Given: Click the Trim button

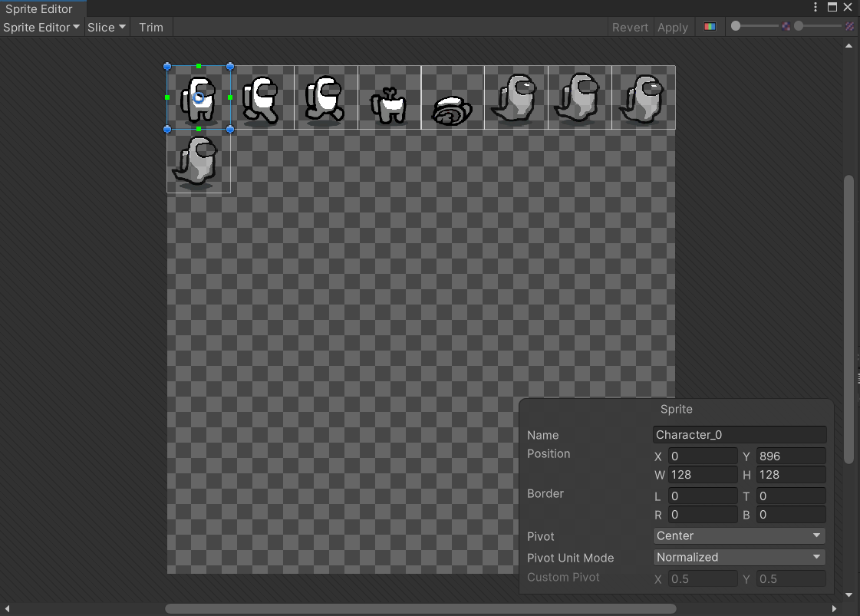Looking at the screenshot, I should [151, 27].
